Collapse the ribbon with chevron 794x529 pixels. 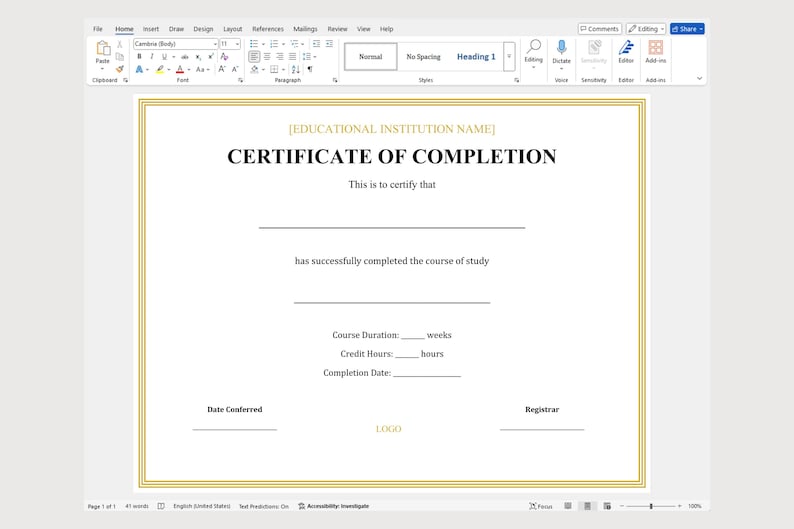tap(699, 78)
